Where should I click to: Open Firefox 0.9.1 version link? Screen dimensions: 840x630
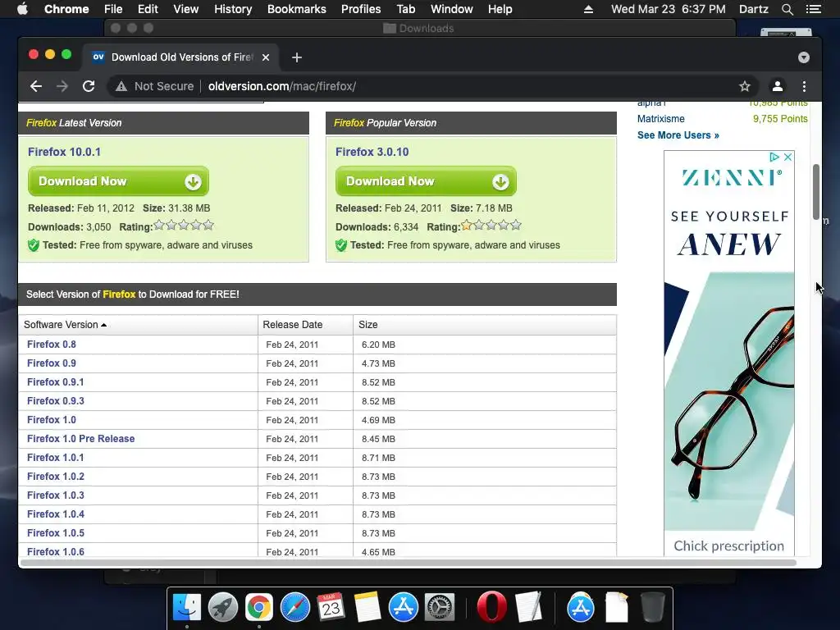coord(55,382)
